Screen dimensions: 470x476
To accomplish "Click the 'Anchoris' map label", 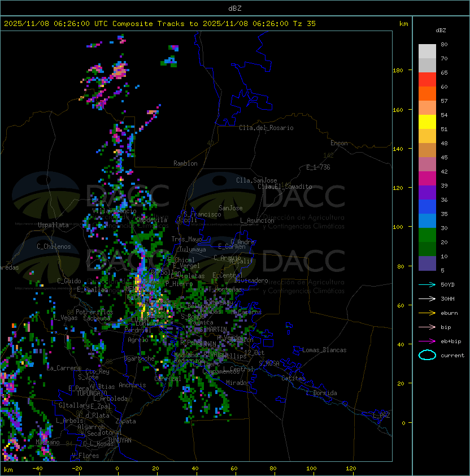I will [132, 385].
